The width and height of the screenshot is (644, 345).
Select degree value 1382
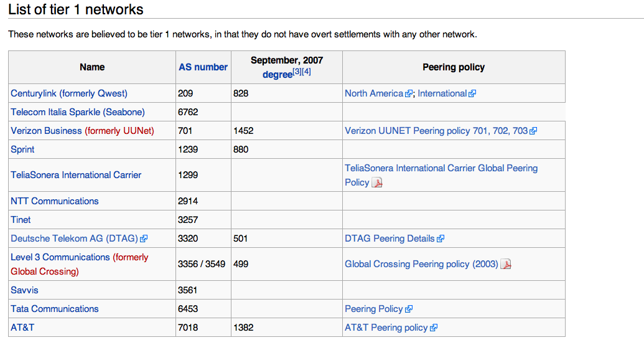tap(243, 328)
